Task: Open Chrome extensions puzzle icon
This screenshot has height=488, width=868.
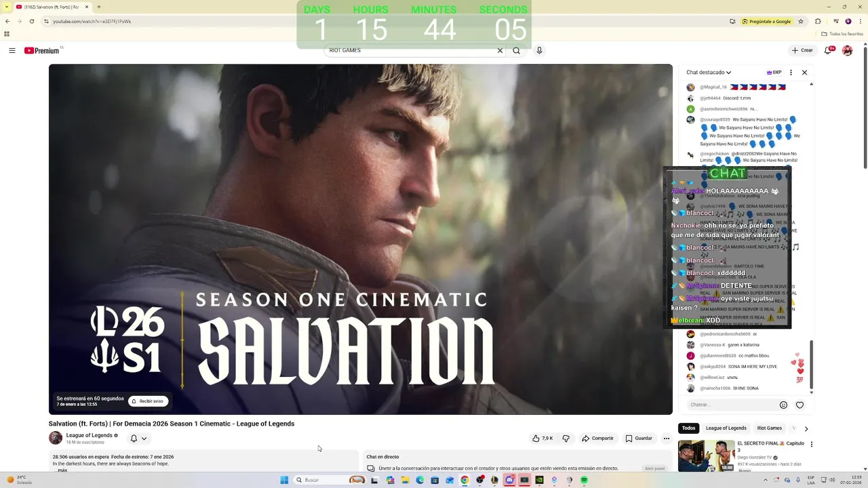Action: pyautogui.click(x=818, y=21)
